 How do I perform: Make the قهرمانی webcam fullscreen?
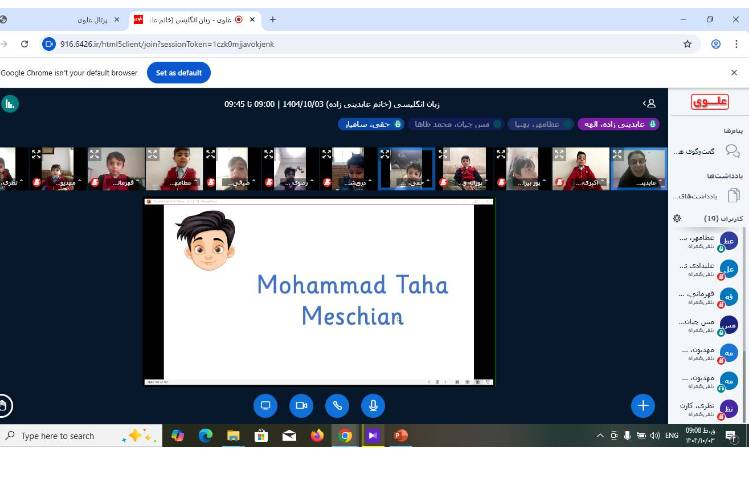pyautogui.click(x=94, y=154)
